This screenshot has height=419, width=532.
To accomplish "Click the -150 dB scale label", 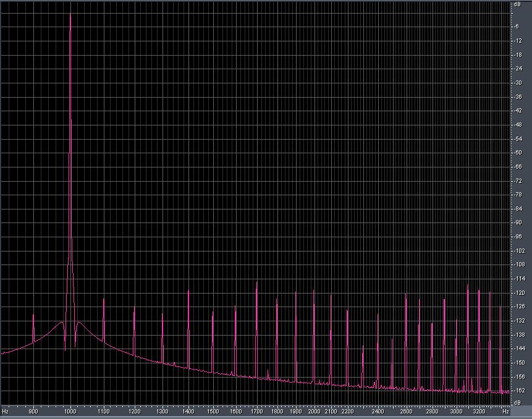I will [519, 363].
